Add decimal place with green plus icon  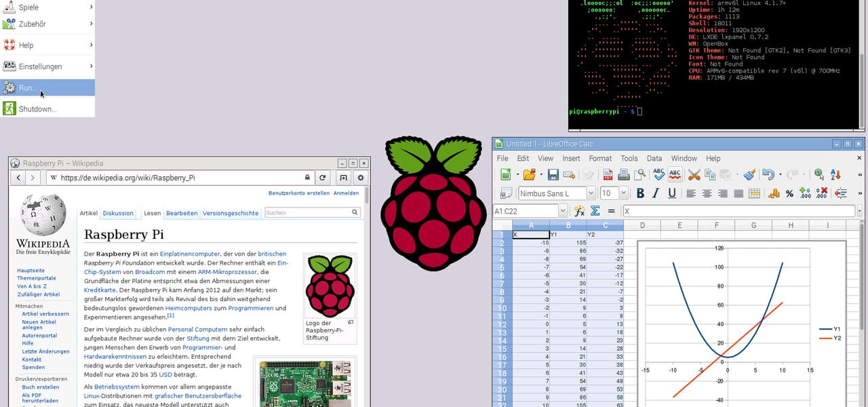pyautogui.click(x=805, y=193)
